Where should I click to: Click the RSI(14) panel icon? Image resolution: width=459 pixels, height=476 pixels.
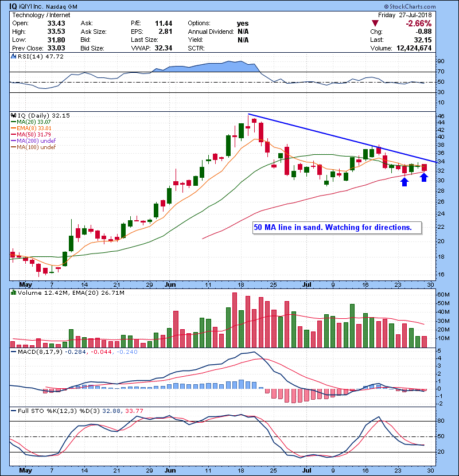(13, 56)
